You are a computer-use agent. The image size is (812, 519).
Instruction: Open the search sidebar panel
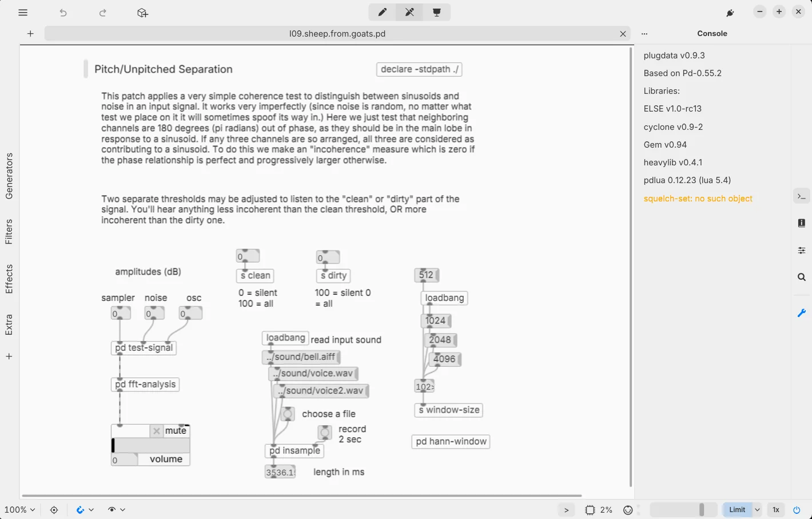coord(802,277)
